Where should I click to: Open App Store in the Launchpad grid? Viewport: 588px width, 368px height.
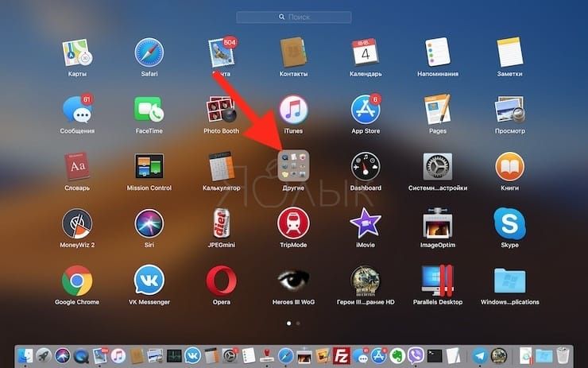pos(366,110)
